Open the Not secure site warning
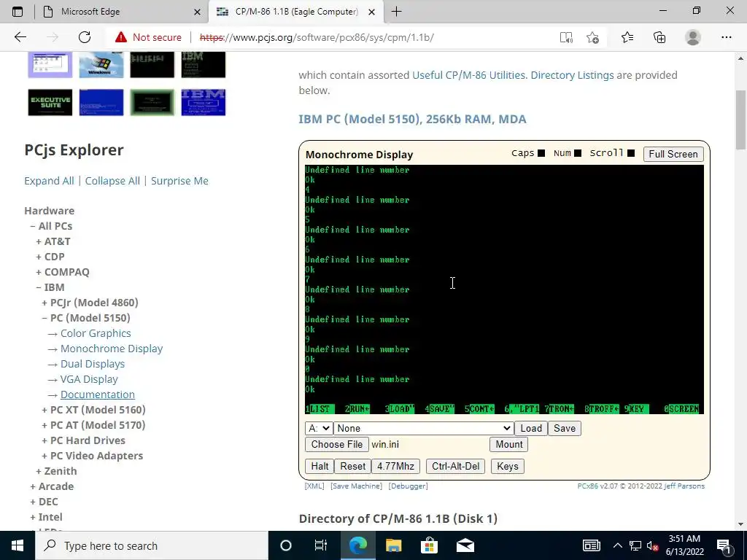 pyautogui.click(x=148, y=37)
